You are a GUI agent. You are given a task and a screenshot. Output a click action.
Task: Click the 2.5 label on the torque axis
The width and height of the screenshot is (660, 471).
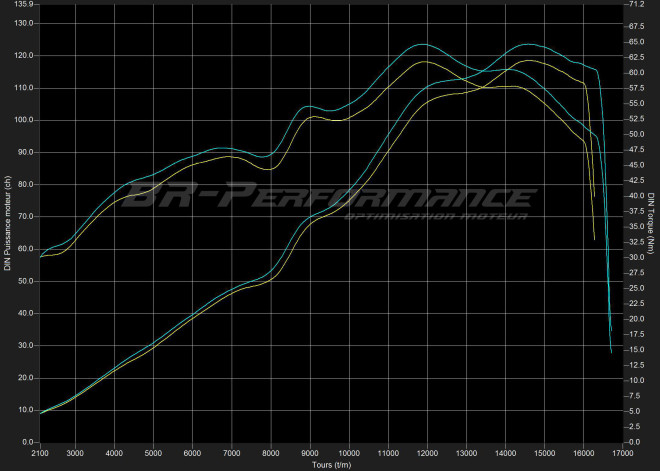click(x=634, y=427)
